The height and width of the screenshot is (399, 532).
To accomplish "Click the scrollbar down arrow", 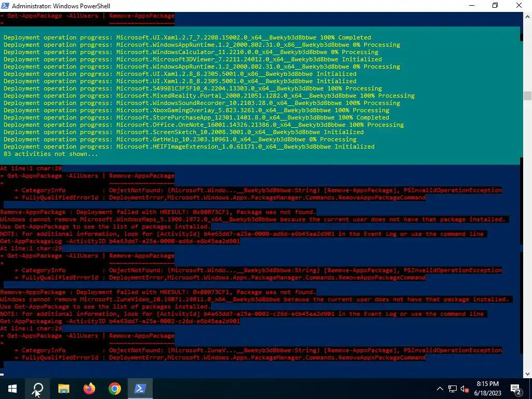I will [x=527, y=374].
